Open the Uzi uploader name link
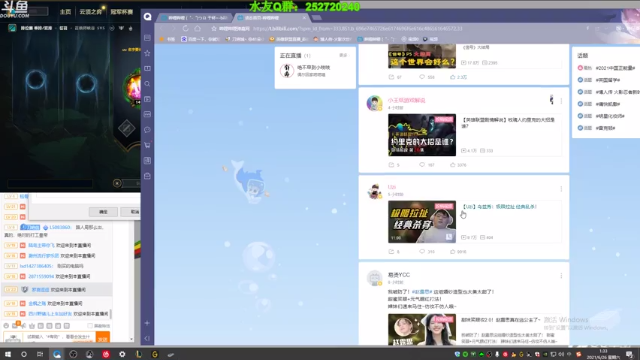 (x=392, y=187)
